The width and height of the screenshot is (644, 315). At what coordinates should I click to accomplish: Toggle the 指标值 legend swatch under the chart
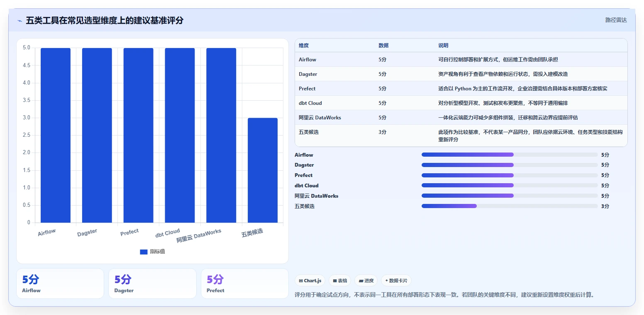[x=144, y=252]
